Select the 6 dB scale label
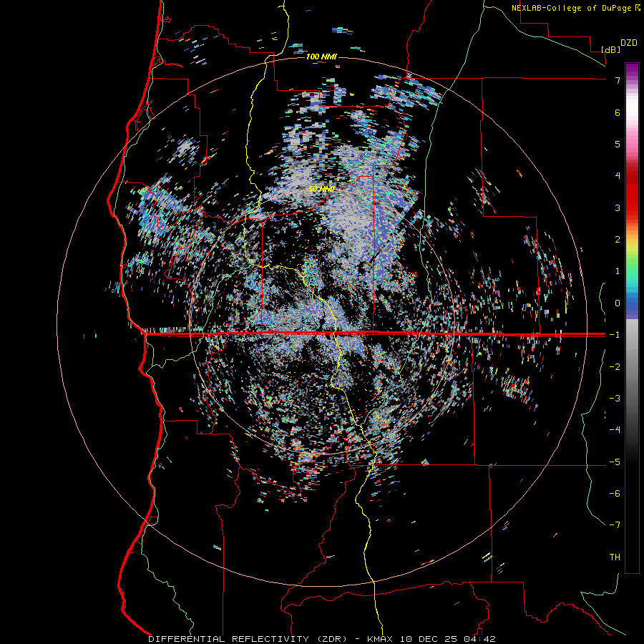The image size is (644, 644). [618, 112]
